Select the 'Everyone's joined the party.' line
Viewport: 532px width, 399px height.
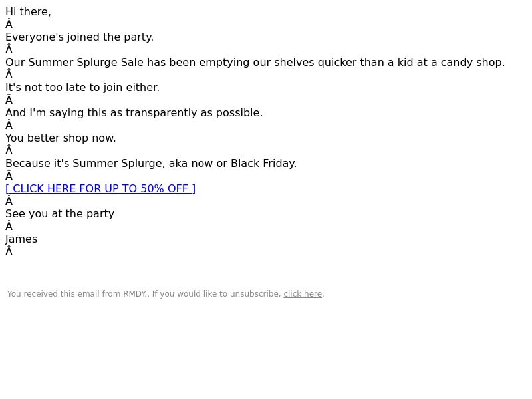(x=79, y=37)
